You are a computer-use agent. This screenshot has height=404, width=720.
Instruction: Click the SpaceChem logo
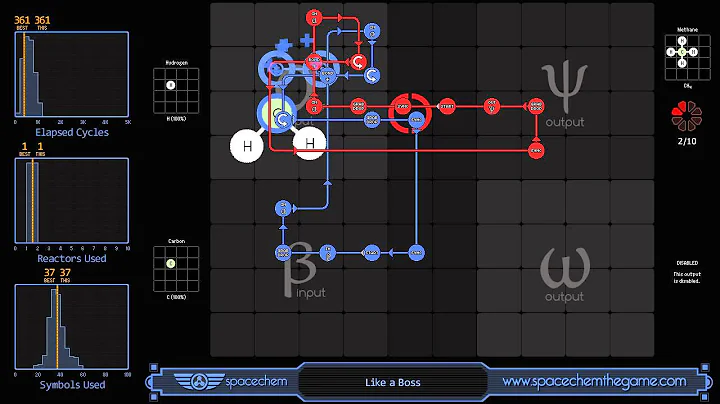231,382
